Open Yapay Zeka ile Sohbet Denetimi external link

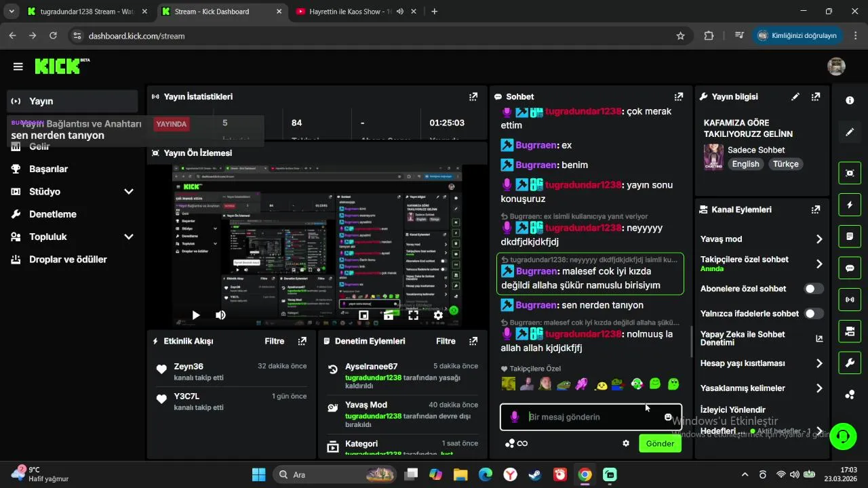(819, 338)
